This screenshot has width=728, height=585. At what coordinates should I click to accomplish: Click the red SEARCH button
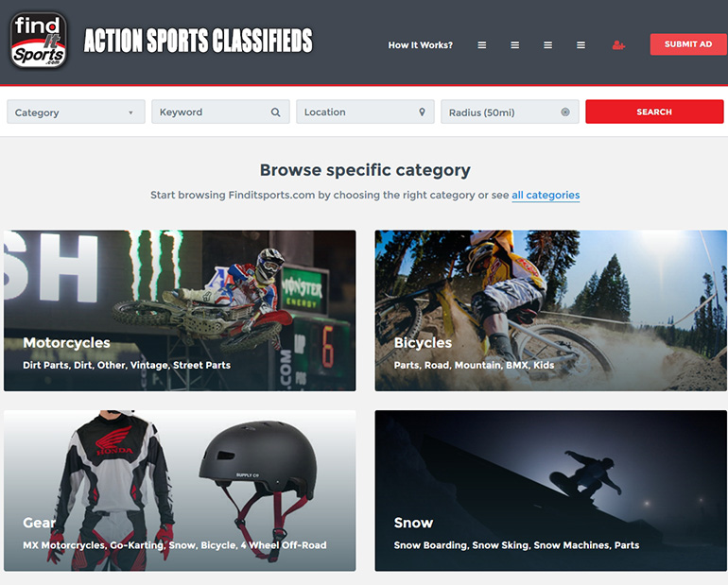pos(654,112)
